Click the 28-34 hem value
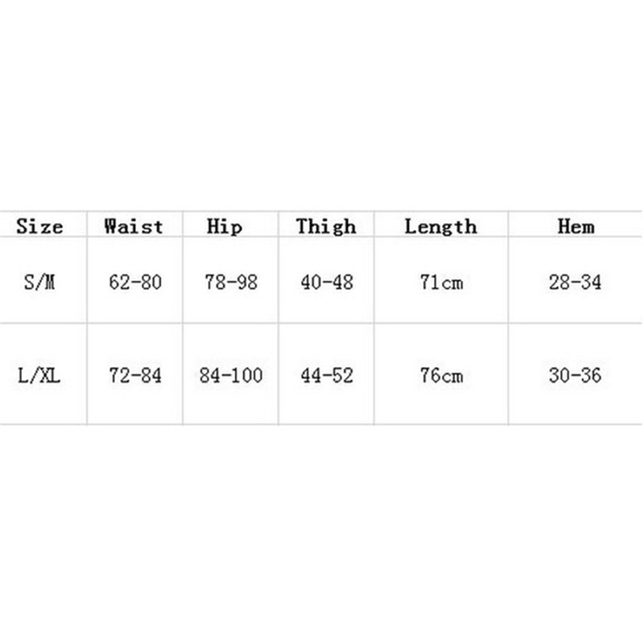Viewport: 644px width, 644px height. click(x=575, y=283)
